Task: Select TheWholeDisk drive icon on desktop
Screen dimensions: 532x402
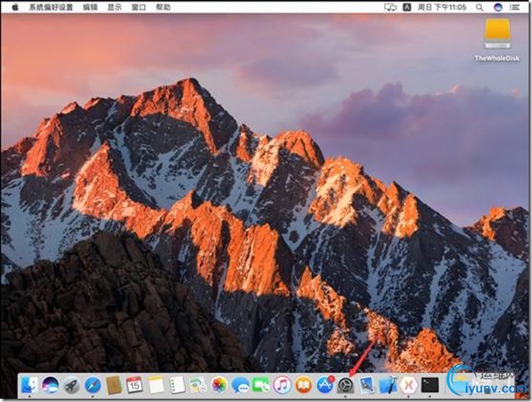Action: (497, 35)
